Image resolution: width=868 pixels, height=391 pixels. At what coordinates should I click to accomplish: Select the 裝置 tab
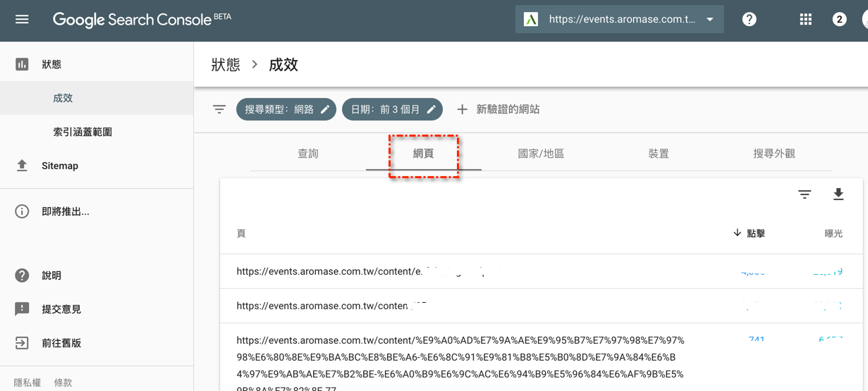[x=659, y=154]
